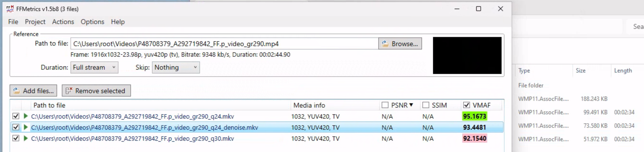Viewport: 644px width, 152px height.
Task: Click the black reference video preview
Action: coord(467,55)
